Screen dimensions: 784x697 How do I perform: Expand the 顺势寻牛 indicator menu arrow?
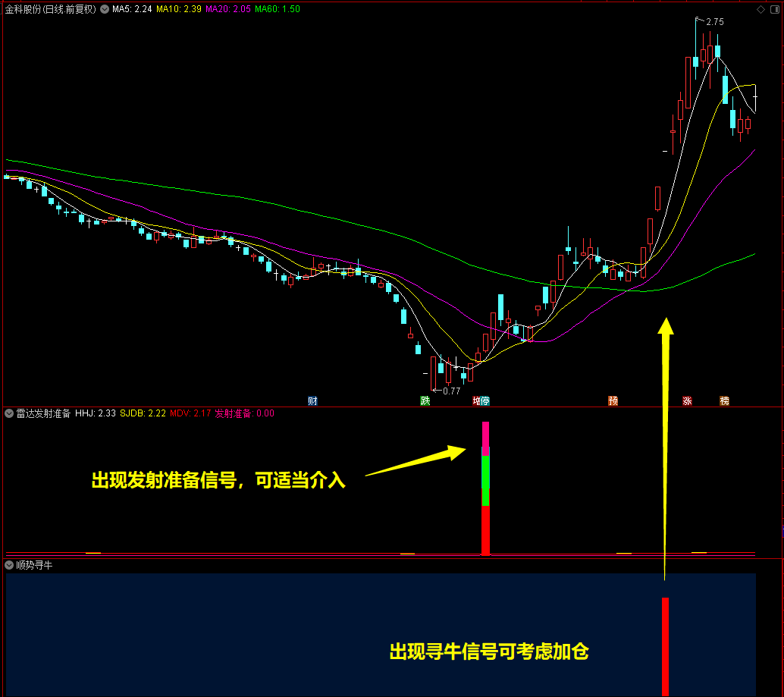[x=9, y=565]
